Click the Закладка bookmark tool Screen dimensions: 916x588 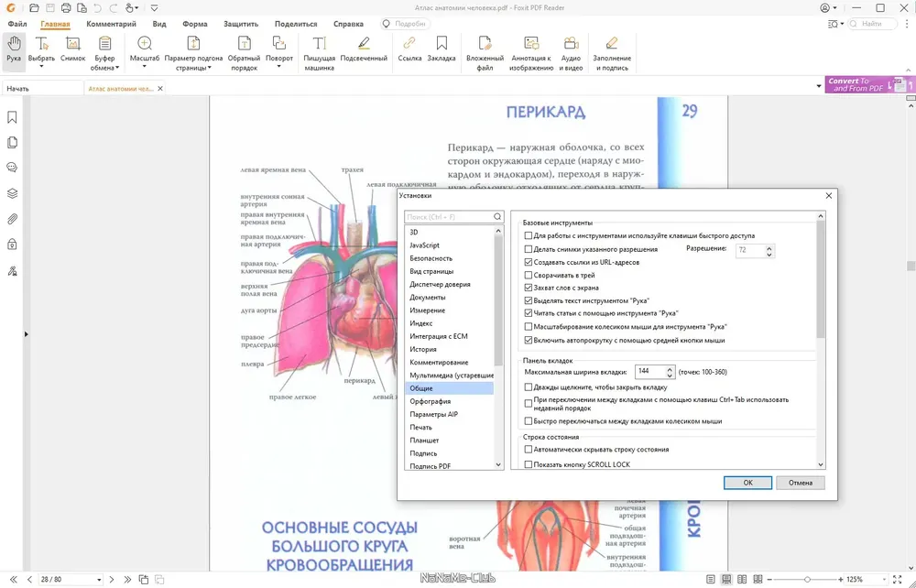coord(442,49)
